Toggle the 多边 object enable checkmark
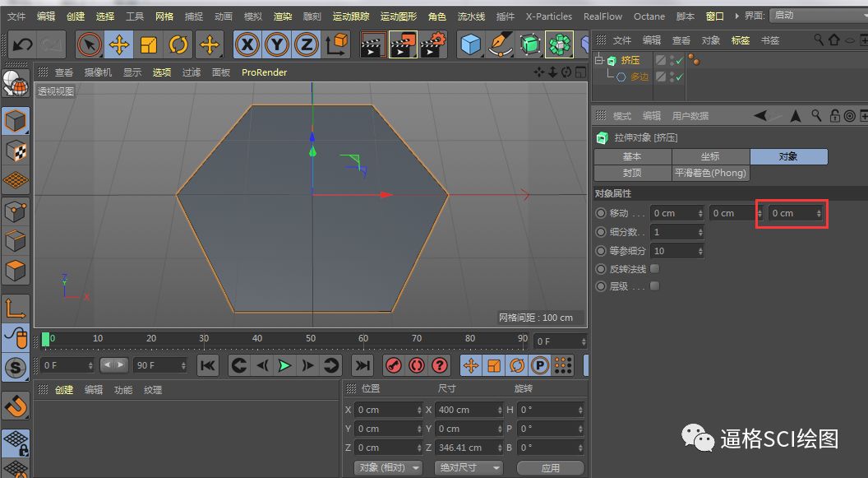Screen dimensions: 868x478 click(680, 77)
